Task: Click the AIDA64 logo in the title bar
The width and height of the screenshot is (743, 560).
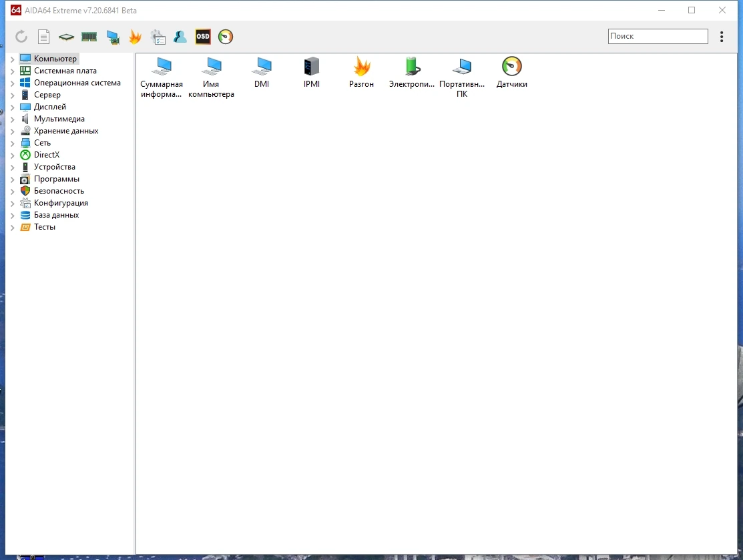Action: point(15,10)
